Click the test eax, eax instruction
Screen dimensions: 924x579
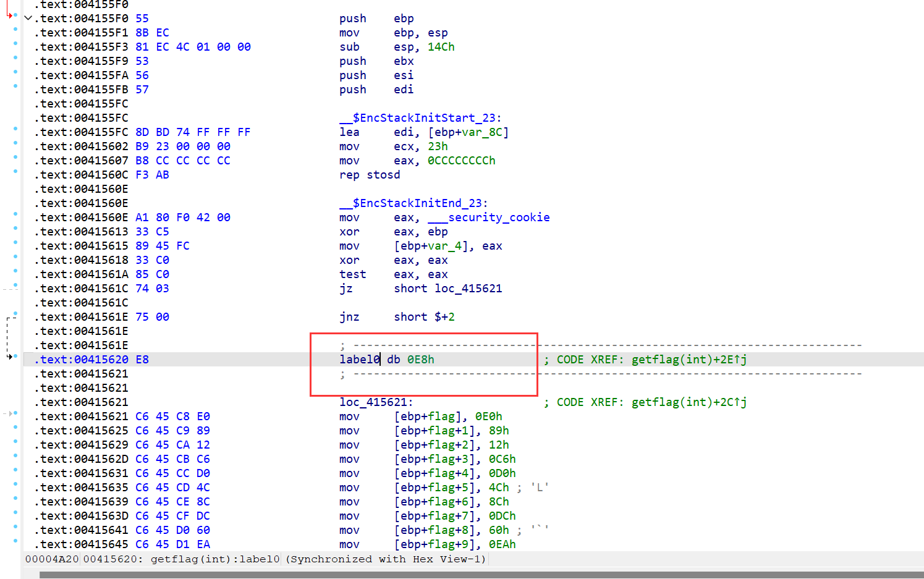[394, 274]
